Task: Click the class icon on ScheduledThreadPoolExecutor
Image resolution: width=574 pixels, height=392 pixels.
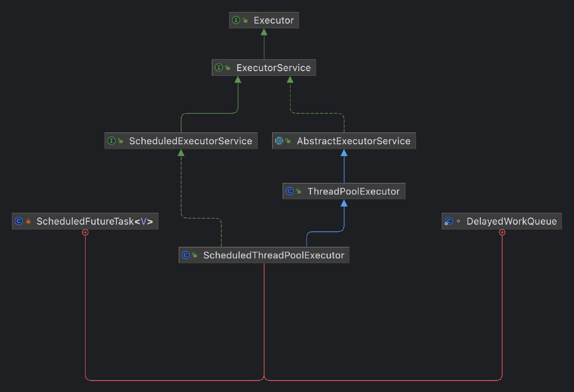Action: click(186, 255)
